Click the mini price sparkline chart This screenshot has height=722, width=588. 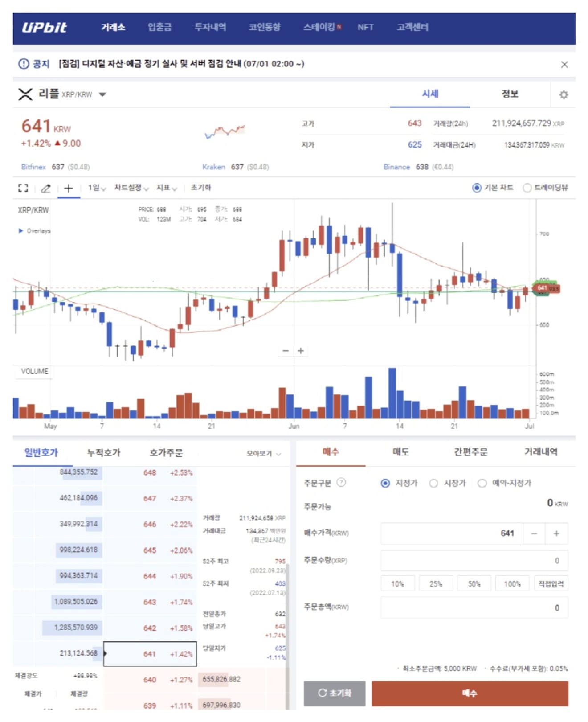coord(225,131)
